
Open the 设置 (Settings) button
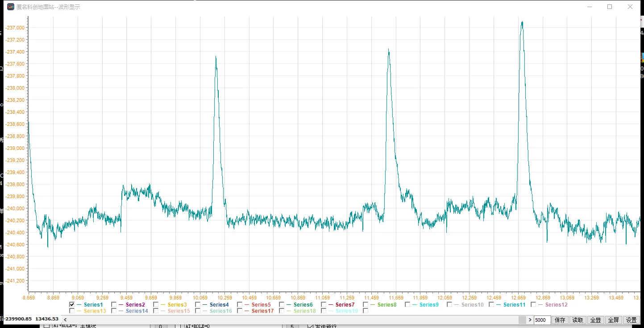click(632, 320)
